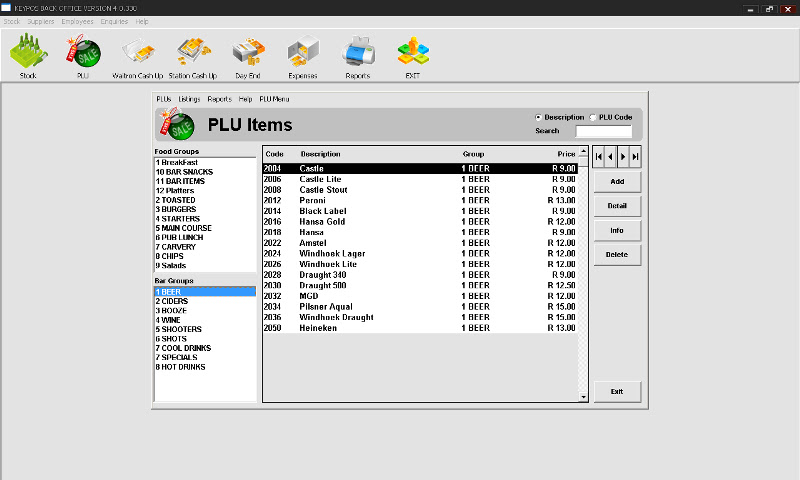Open Waitron Cash Up icon
The width and height of the screenshot is (800, 480).
point(138,52)
